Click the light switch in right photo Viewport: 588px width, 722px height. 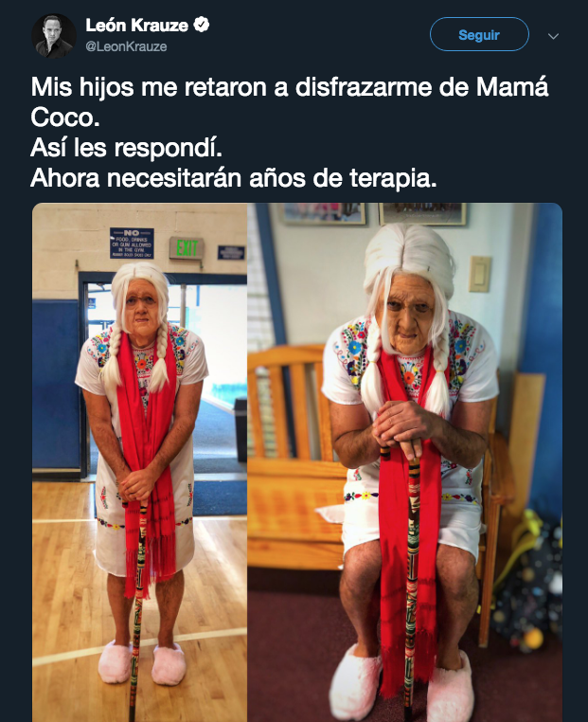tap(480, 274)
